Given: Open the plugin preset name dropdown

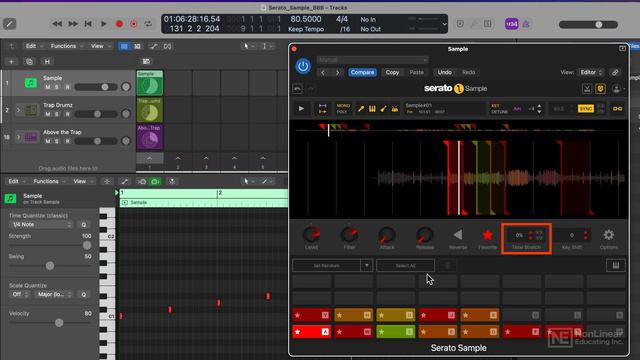Looking at the screenshot, I should click(372, 60).
